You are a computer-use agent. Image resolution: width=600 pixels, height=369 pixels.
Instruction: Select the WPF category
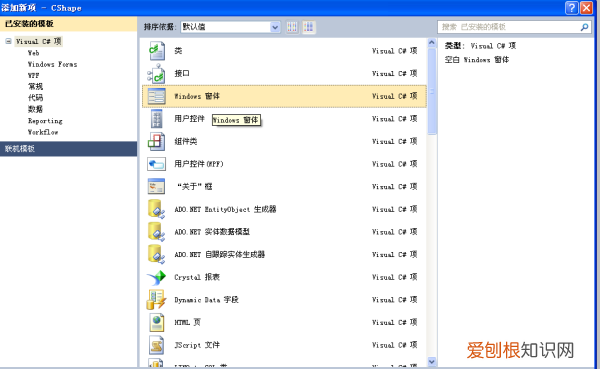33,75
